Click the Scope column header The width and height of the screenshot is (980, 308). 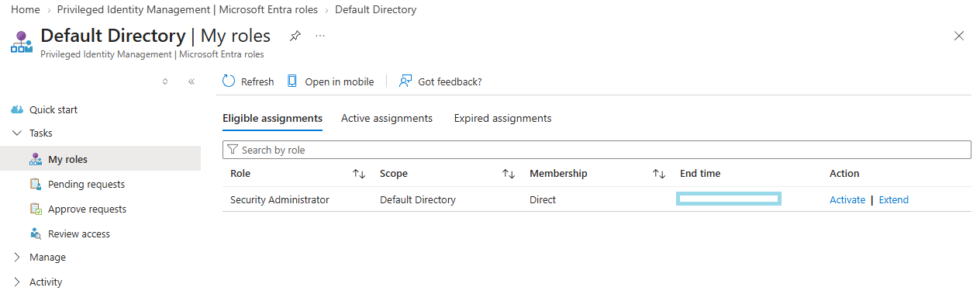pos(394,174)
